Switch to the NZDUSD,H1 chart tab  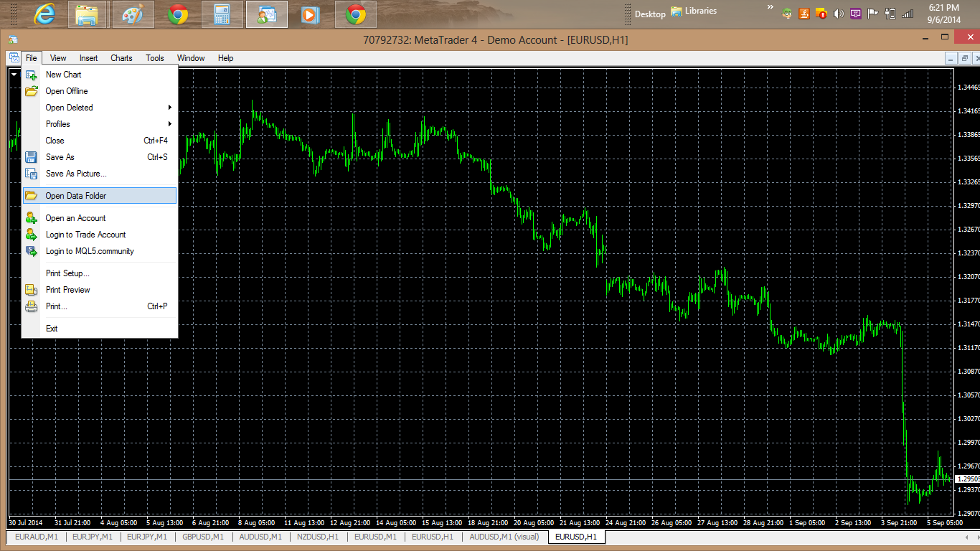(318, 537)
